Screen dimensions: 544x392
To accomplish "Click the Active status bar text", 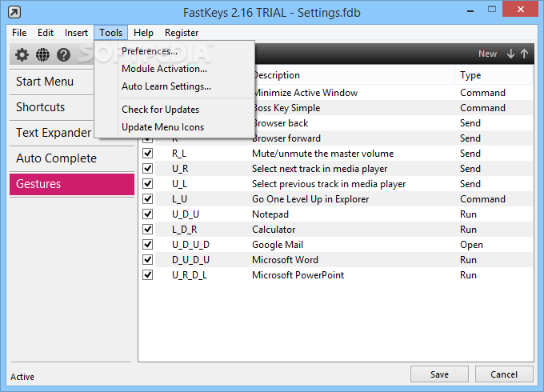I will 22,377.
